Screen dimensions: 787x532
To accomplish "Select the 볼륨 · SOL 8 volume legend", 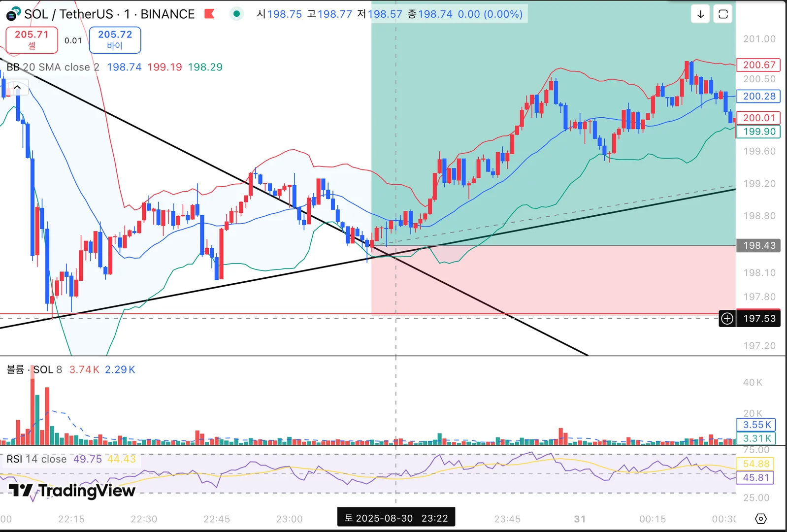I will pos(34,369).
